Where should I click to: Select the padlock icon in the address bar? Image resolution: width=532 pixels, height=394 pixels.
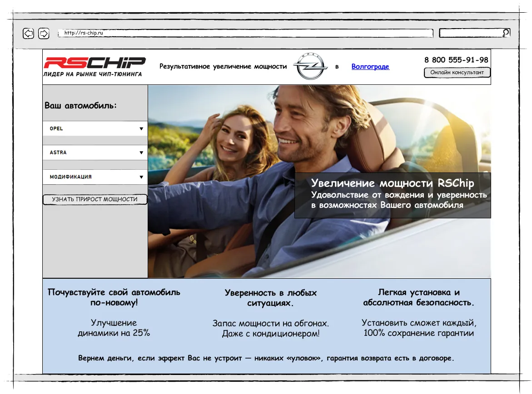59,33
